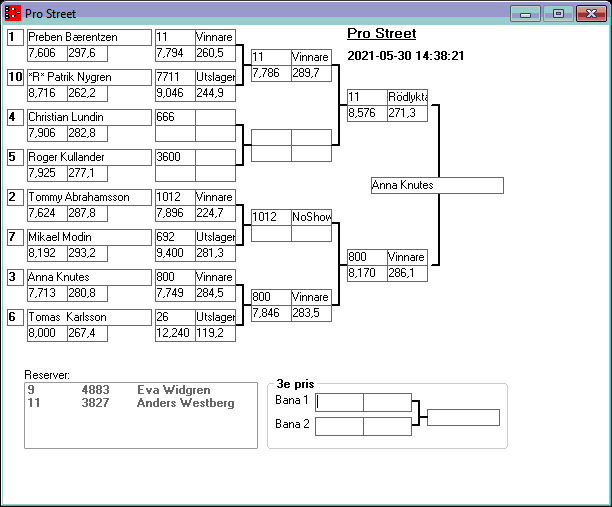The image size is (612, 507).
Task: Select the final winner Anna Knutes box
Action: [436, 185]
